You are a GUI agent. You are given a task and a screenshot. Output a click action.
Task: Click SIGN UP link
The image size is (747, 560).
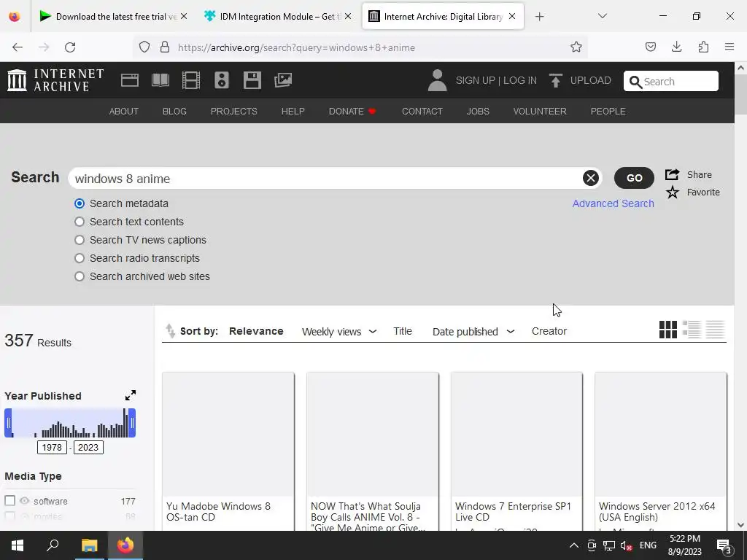pos(475,80)
